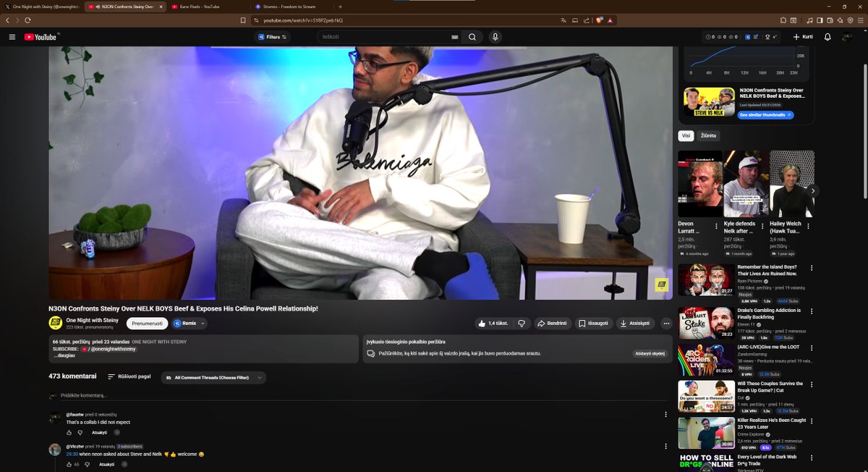Viewport: 868px width, 472px height.
Task: Open a new browser tab with plus
Action: (x=340, y=7)
